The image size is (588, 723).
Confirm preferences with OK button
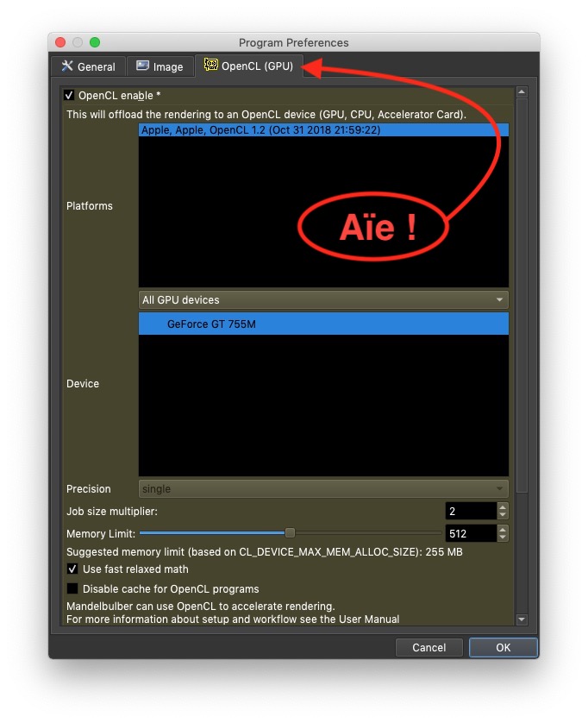pos(504,647)
